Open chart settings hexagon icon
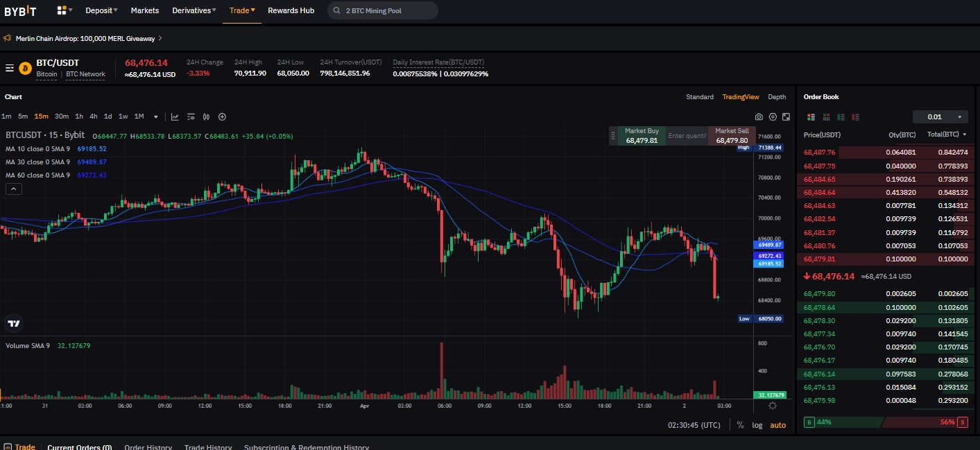Viewport: 980px width, 450px height. (773, 116)
